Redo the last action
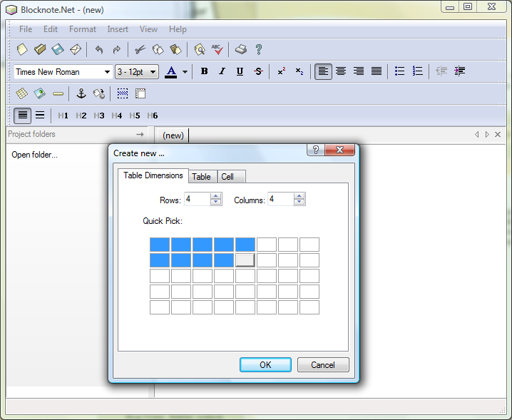The height and width of the screenshot is (420, 512). (x=116, y=50)
